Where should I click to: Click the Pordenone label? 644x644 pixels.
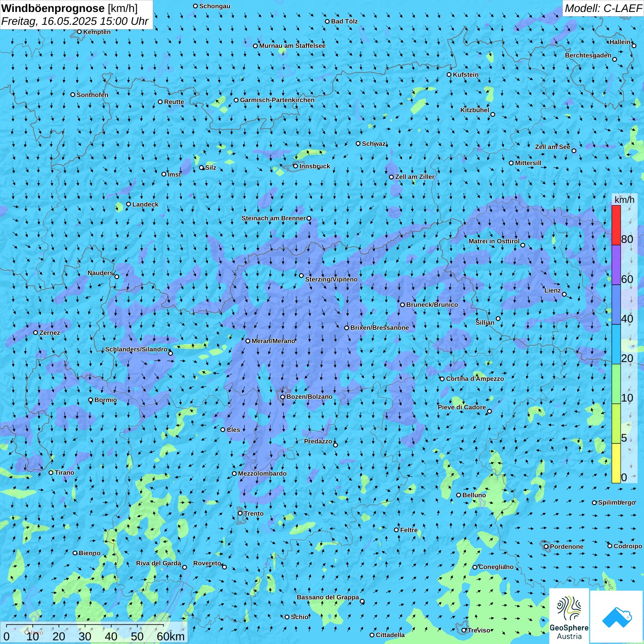[x=567, y=546]
